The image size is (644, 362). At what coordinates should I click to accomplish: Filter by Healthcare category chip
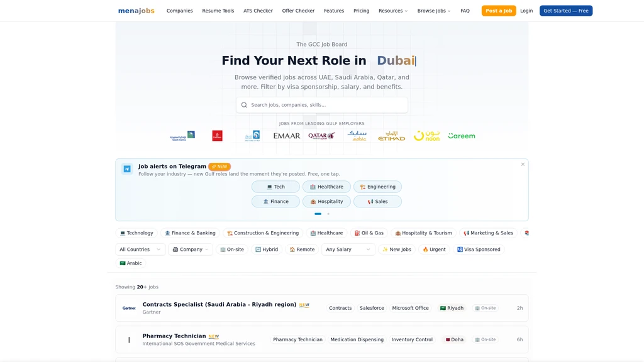(x=326, y=233)
